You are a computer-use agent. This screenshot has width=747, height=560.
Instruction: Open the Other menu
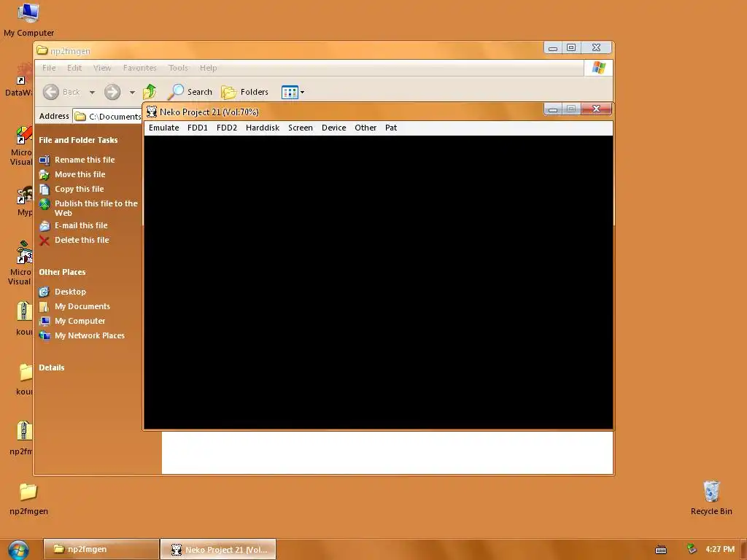click(365, 128)
